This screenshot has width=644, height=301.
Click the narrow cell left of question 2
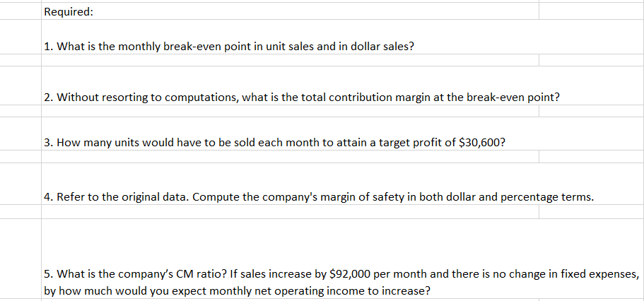tap(20, 98)
